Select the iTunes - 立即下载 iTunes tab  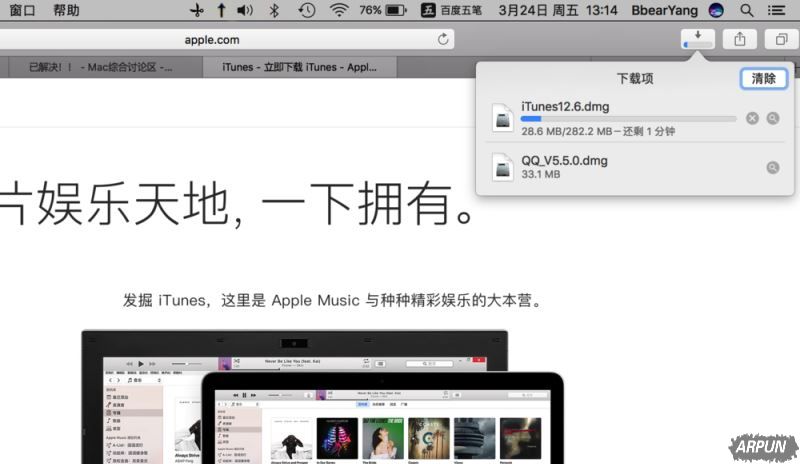point(299,67)
